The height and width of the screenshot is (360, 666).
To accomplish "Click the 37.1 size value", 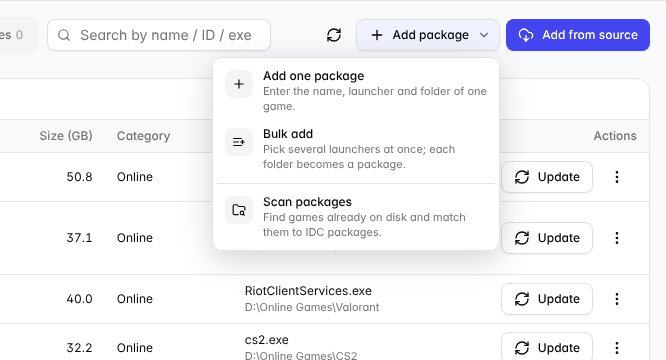I will tap(79, 238).
